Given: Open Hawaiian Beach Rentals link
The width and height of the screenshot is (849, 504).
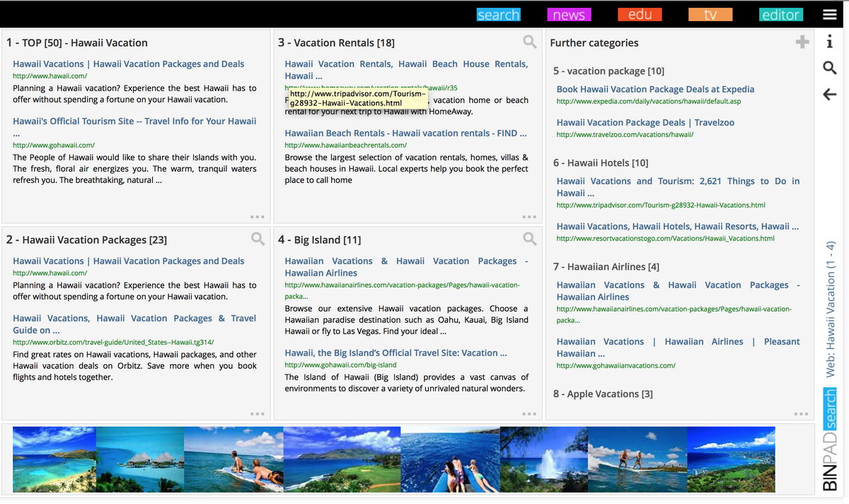Looking at the screenshot, I should pyautogui.click(x=406, y=133).
